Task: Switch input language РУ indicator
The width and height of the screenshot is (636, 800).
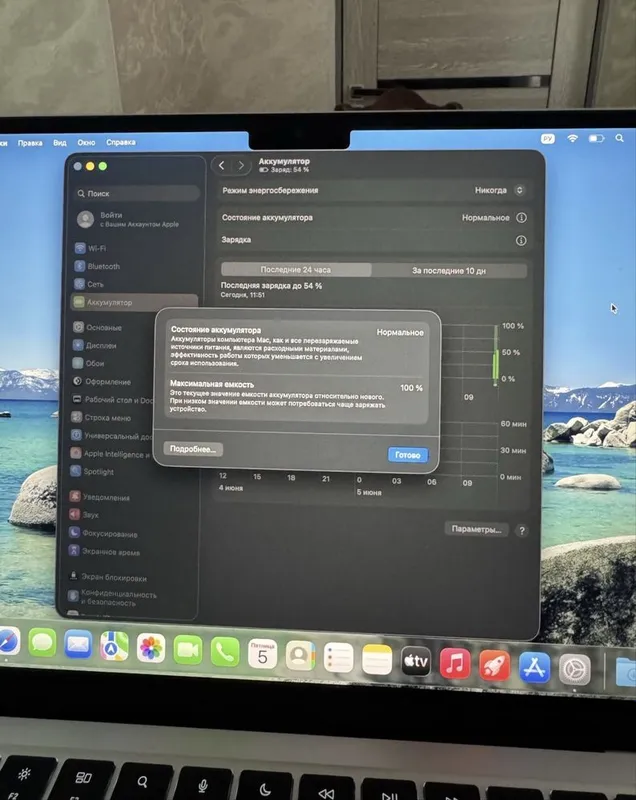Action: pyautogui.click(x=548, y=138)
